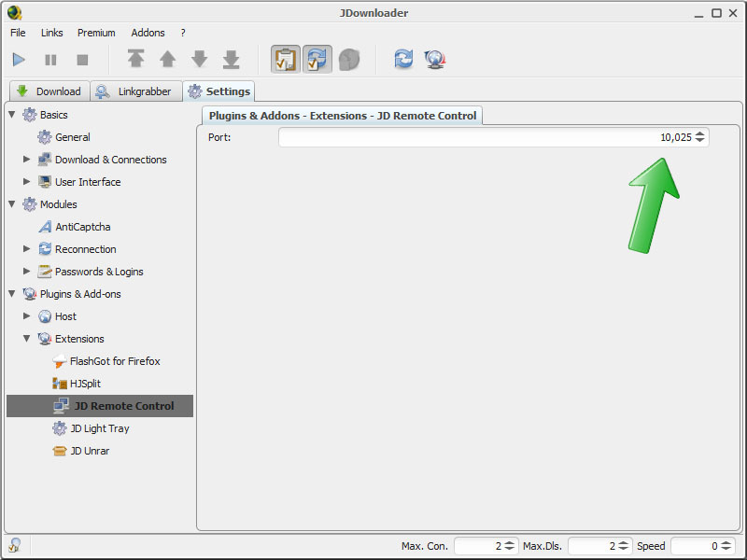Viewport: 747px width, 560px height.
Task: Move selection to top with the top-arrow icon
Action: tap(135, 59)
